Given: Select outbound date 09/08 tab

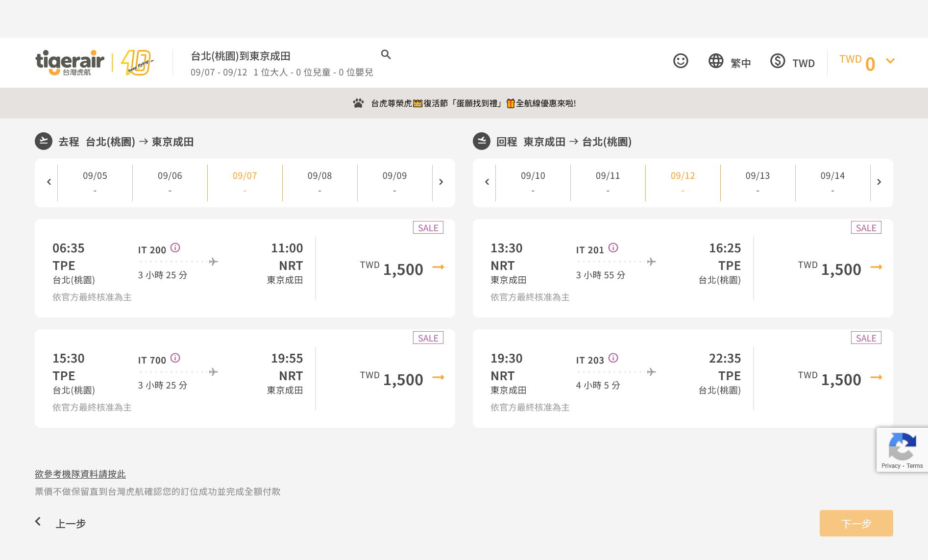Looking at the screenshot, I should (x=319, y=182).
